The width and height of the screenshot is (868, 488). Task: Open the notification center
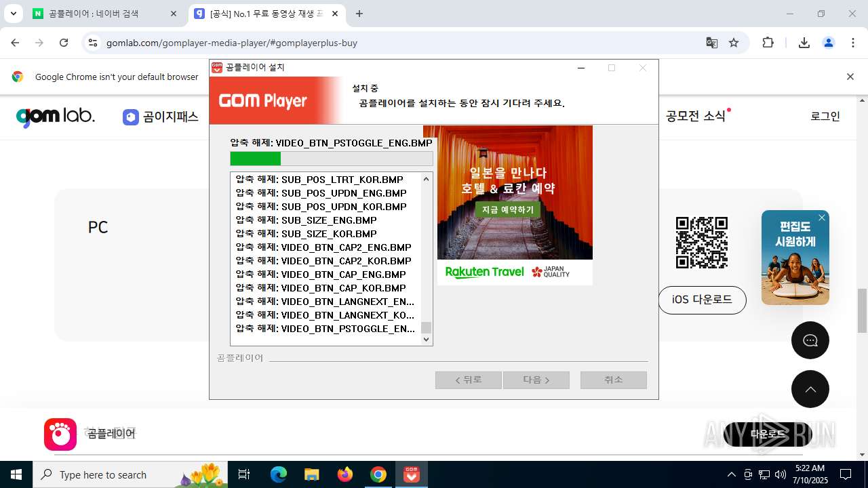[846, 474]
